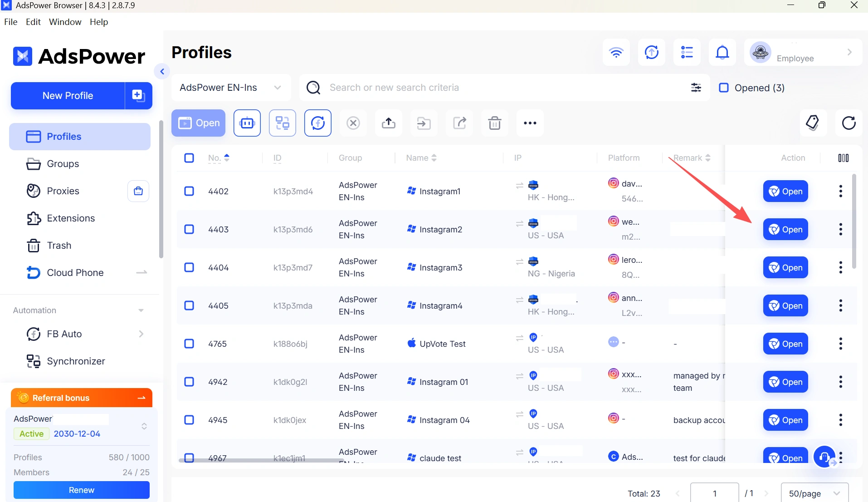Viewport: 868px width, 502px height.
Task: Open Synchronizer in sidebar
Action: click(x=80, y=361)
